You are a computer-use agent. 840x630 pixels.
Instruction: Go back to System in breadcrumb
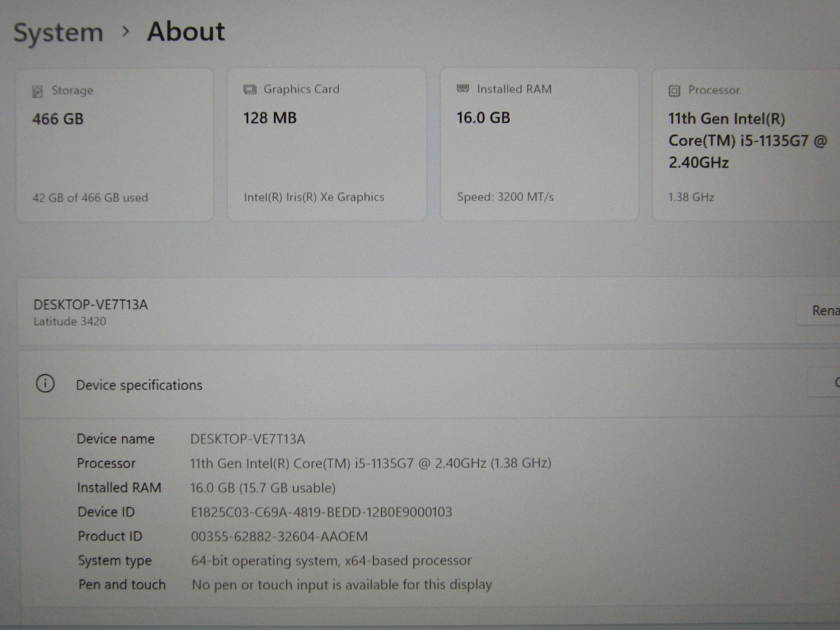click(58, 33)
